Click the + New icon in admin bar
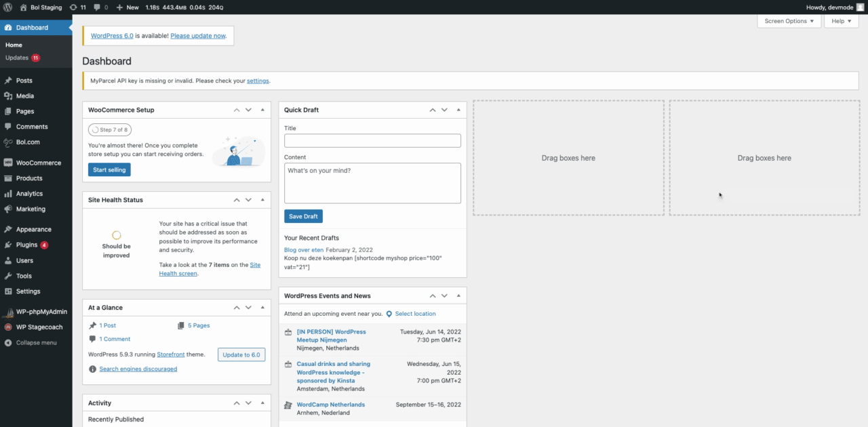This screenshot has height=427, width=868. pyautogui.click(x=119, y=7)
